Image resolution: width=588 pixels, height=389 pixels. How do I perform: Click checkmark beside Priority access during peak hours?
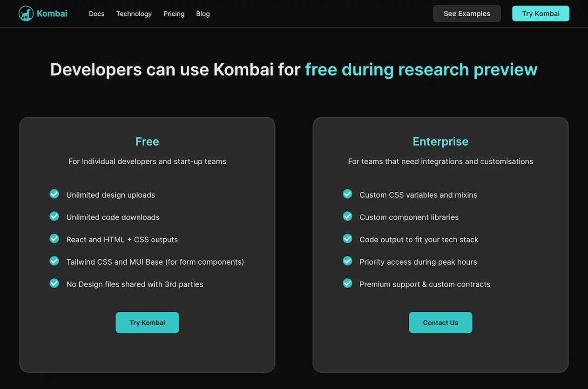[347, 261]
